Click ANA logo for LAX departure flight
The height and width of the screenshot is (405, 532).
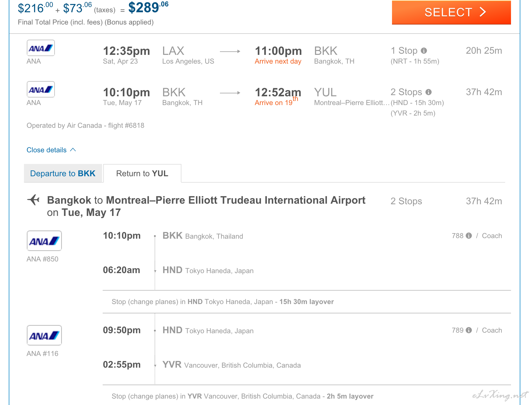click(x=41, y=48)
